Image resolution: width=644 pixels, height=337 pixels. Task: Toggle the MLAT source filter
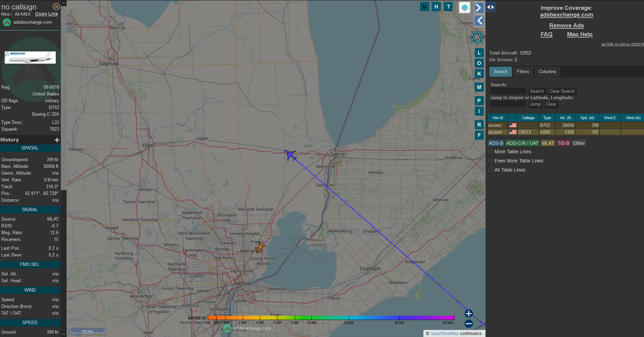(x=548, y=143)
